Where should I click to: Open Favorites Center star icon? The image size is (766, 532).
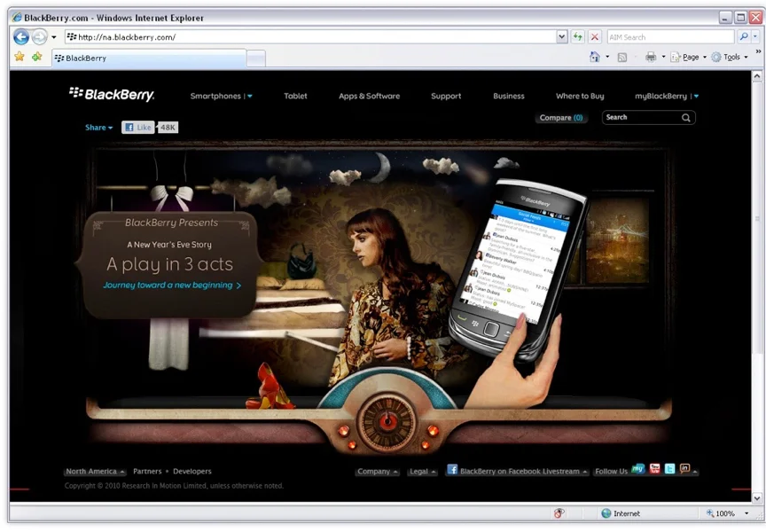point(20,57)
